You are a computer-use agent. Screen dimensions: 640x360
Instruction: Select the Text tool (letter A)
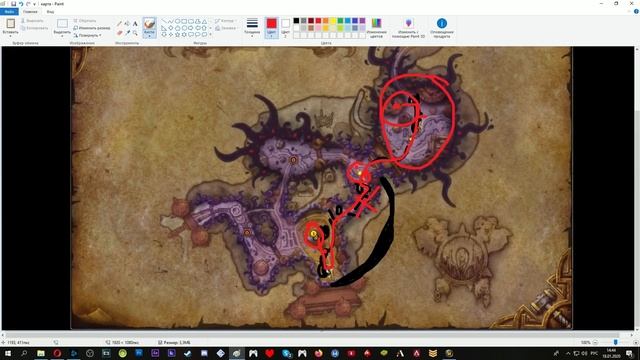click(135, 24)
